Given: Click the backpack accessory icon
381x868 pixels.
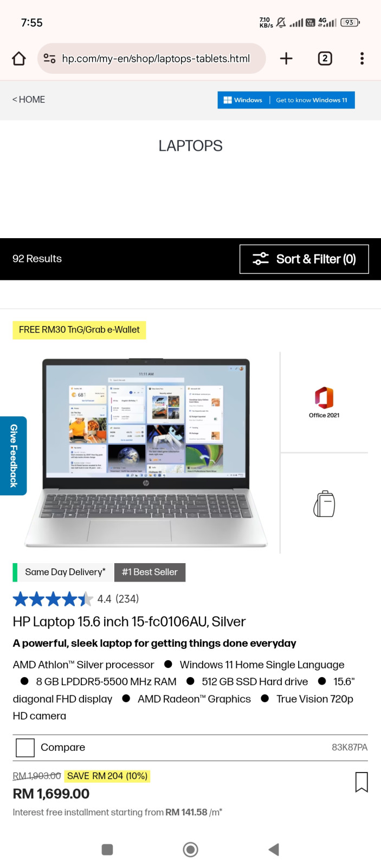Looking at the screenshot, I should [x=324, y=503].
